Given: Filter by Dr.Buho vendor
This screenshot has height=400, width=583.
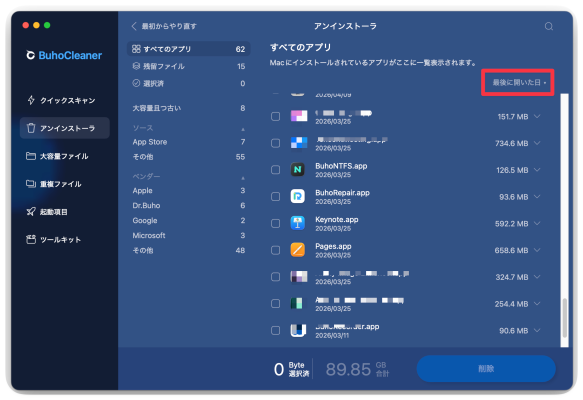Looking at the screenshot, I should (x=189, y=205).
